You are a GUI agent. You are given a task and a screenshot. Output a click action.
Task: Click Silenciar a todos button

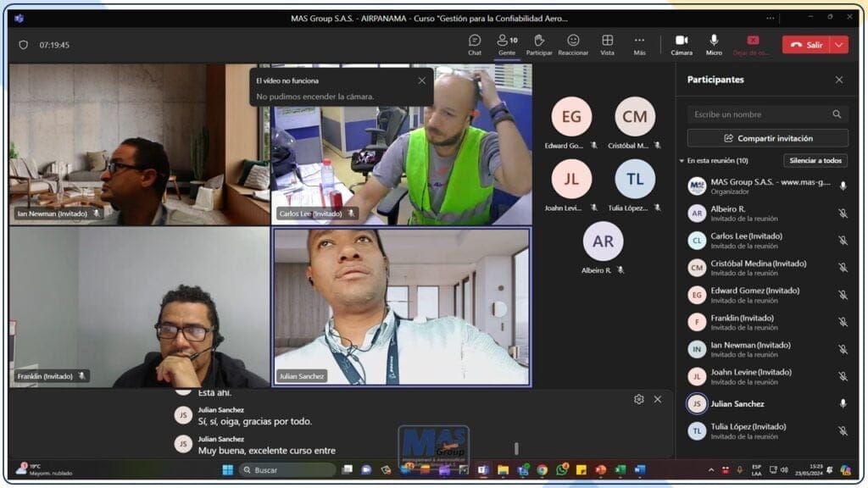(x=815, y=160)
